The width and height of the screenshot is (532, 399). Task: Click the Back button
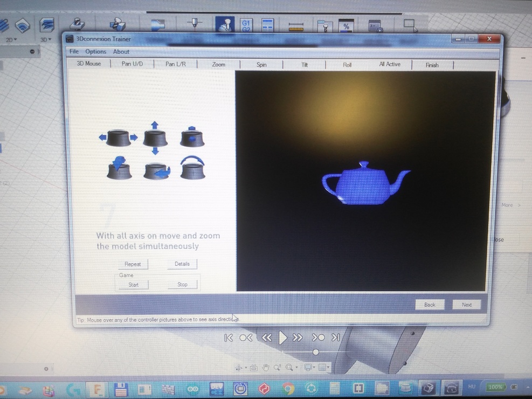[x=430, y=305]
